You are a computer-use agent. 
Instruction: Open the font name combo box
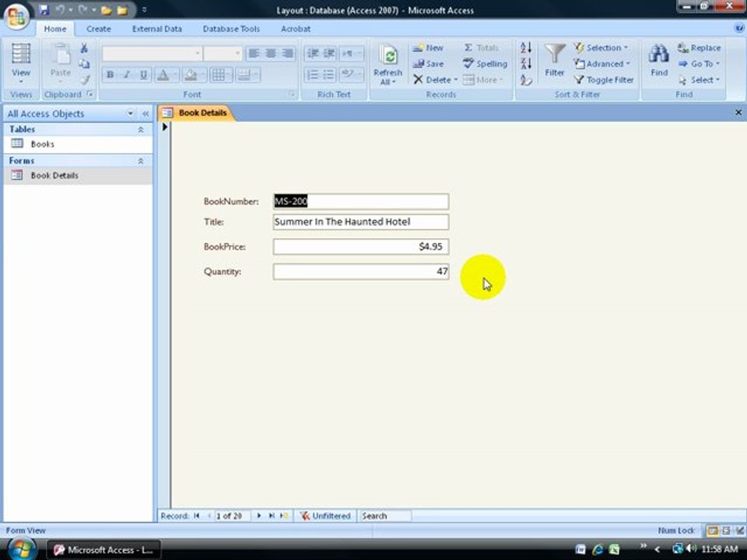pyautogui.click(x=152, y=53)
